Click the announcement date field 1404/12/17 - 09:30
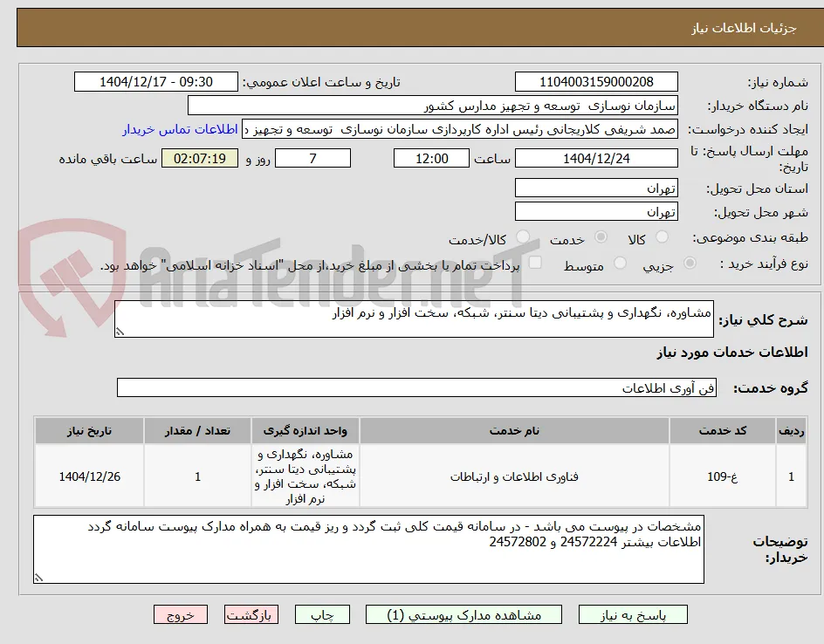This screenshot has height=644, width=824. point(156,82)
